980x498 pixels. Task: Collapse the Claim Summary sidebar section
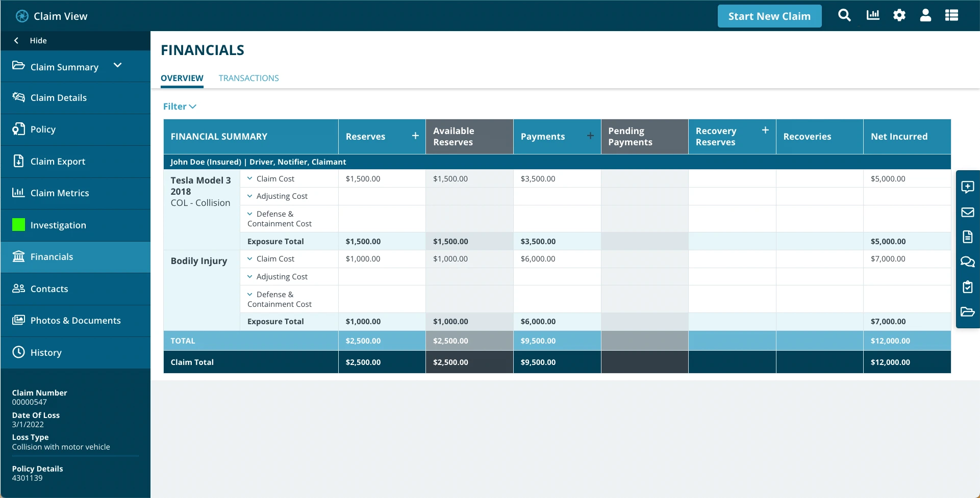[117, 66]
